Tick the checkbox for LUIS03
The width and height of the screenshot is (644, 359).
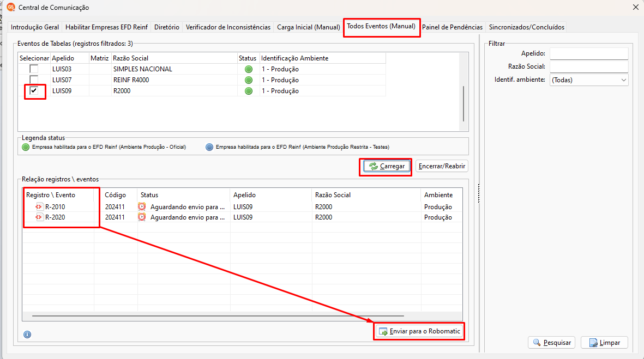(x=34, y=69)
